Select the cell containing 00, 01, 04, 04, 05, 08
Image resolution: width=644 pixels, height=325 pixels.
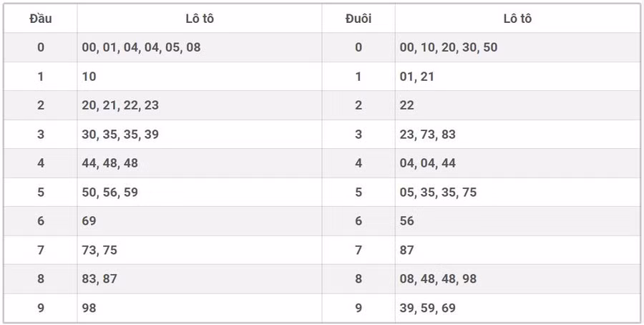click(x=141, y=47)
